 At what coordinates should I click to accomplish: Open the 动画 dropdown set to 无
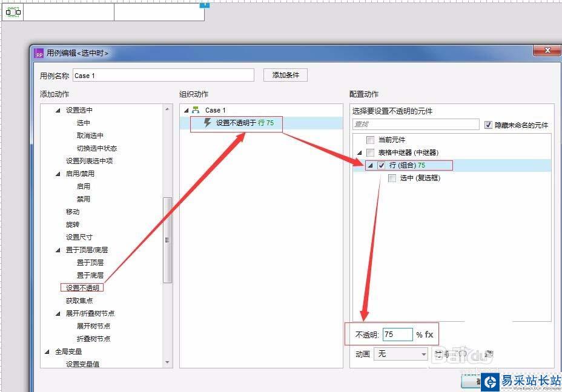[401, 354]
